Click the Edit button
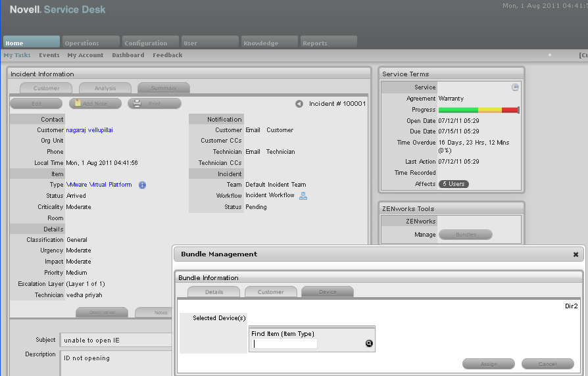Image resolution: width=588 pixels, height=376 pixels. click(x=36, y=103)
